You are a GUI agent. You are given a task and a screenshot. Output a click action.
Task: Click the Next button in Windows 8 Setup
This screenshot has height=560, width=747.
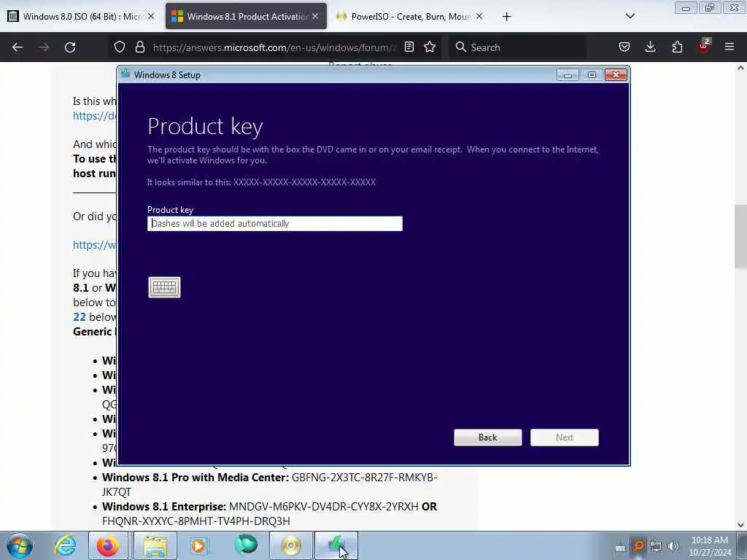point(565,437)
